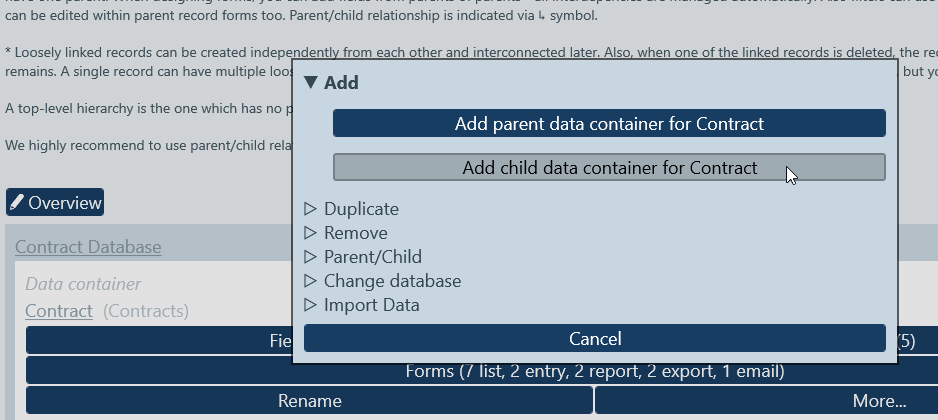Rename the Contract data container
The width and height of the screenshot is (938, 420).
pyautogui.click(x=309, y=401)
